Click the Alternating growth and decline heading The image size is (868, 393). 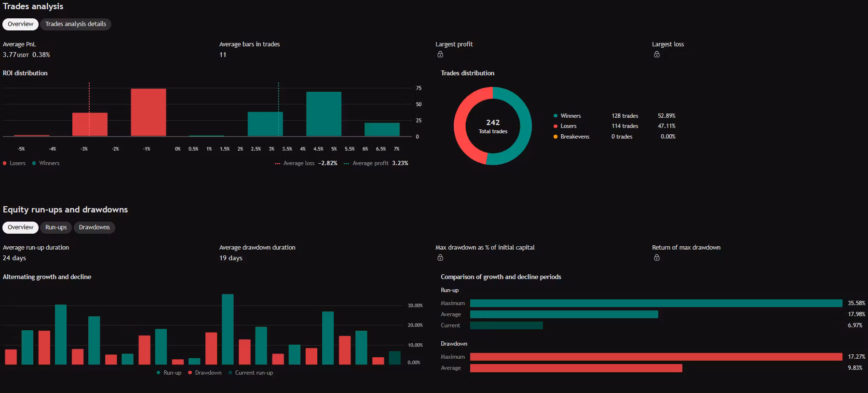coord(47,277)
